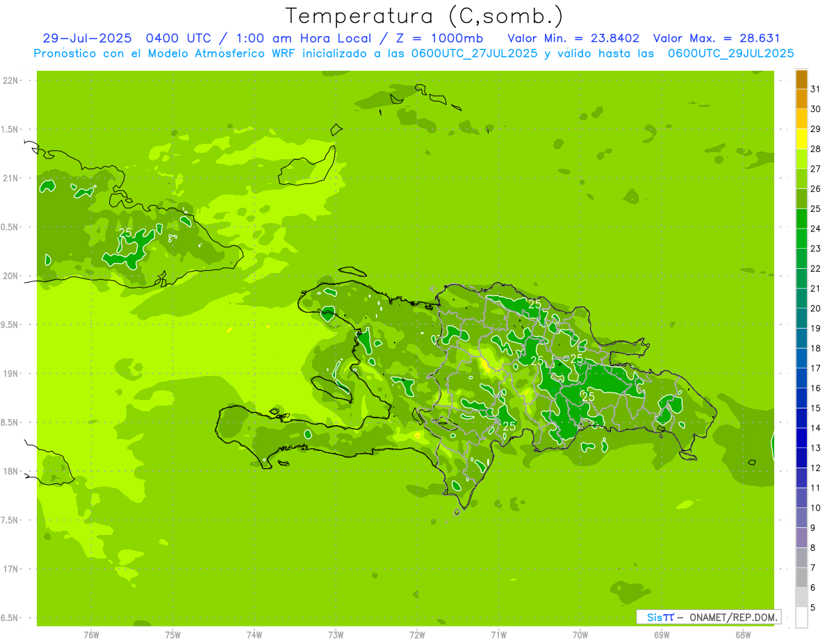The height and width of the screenshot is (644, 834).
Task: Click the light green 26–27 color bar segment
Action: pyautogui.click(x=801, y=179)
